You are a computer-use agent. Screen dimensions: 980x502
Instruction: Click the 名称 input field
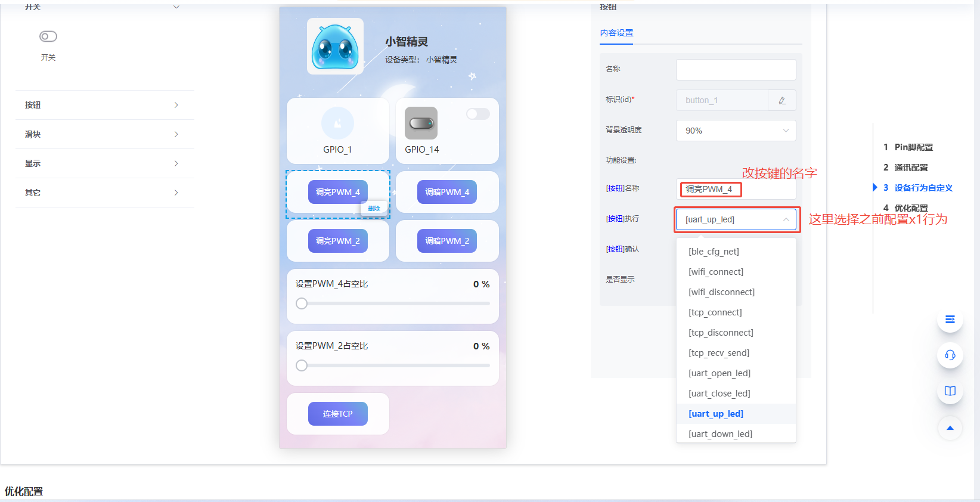736,70
